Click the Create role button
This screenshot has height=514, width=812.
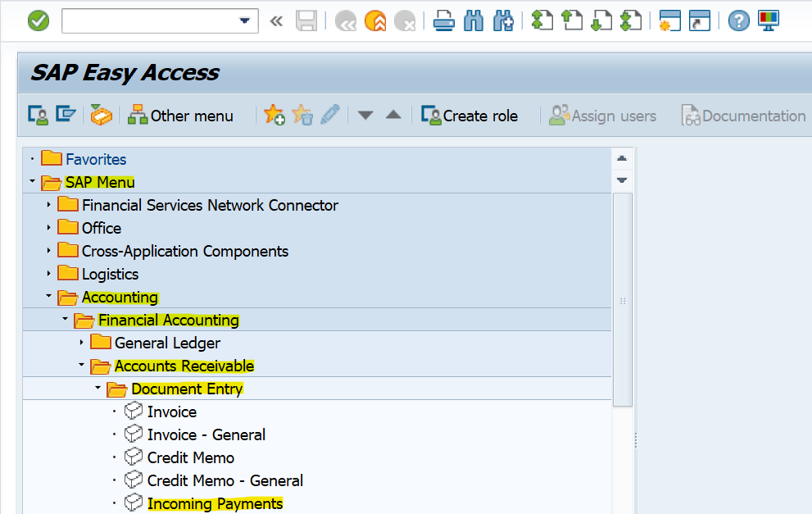point(470,116)
